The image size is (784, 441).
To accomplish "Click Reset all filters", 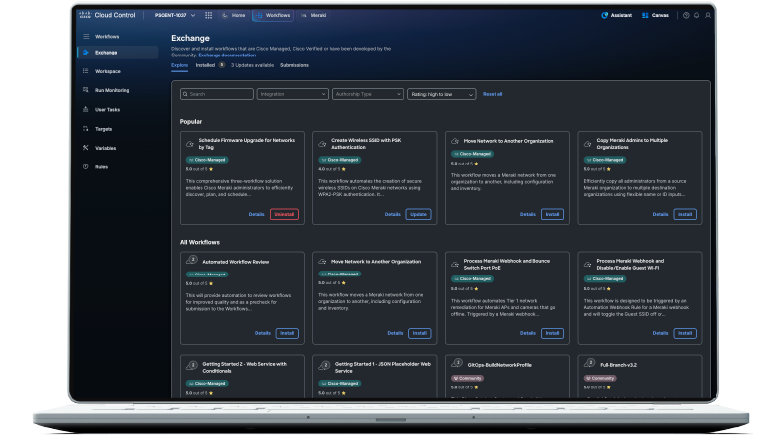I will tap(492, 94).
